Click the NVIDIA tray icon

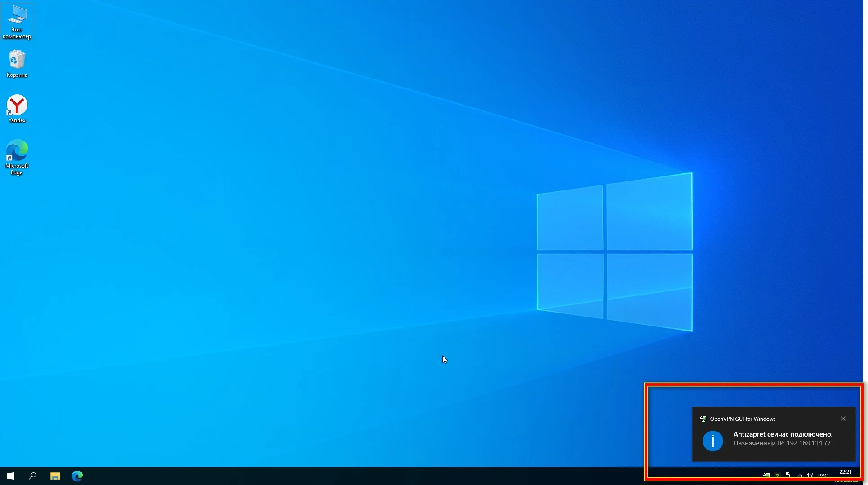tap(777, 476)
